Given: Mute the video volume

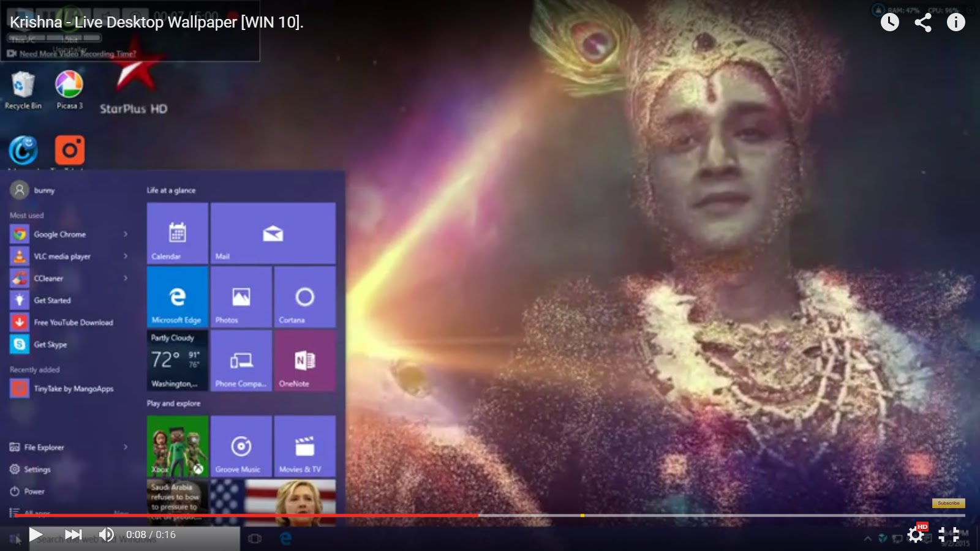Looking at the screenshot, I should coord(107,534).
